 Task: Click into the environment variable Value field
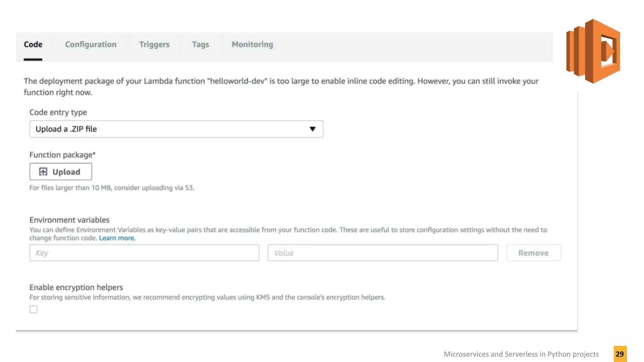pos(382,253)
